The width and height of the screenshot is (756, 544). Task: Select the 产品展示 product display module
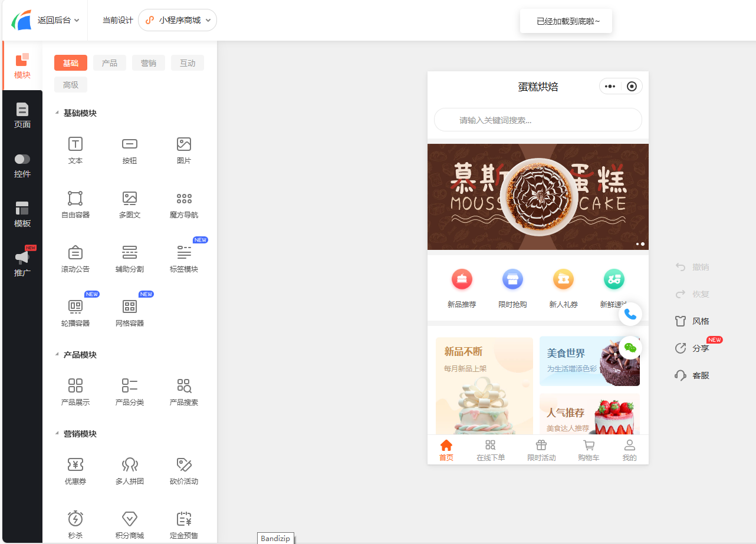coord(75,392)
